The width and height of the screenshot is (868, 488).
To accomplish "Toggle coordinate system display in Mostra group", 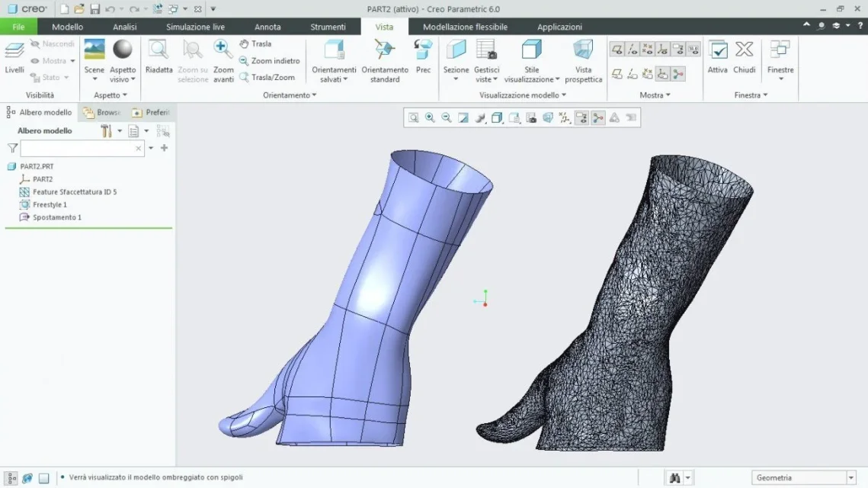I will point(663,50).
